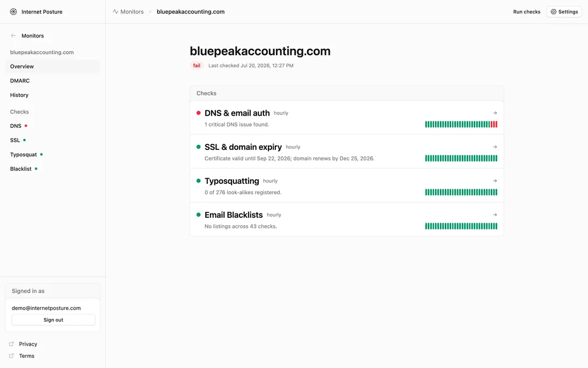The image size is (588, 368).
Task: Open the Settings button
Action: pos(564,12)
